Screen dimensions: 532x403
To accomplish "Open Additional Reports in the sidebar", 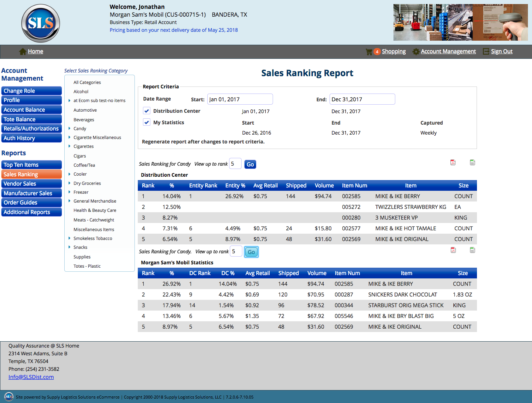I will [x=31, y=212].
